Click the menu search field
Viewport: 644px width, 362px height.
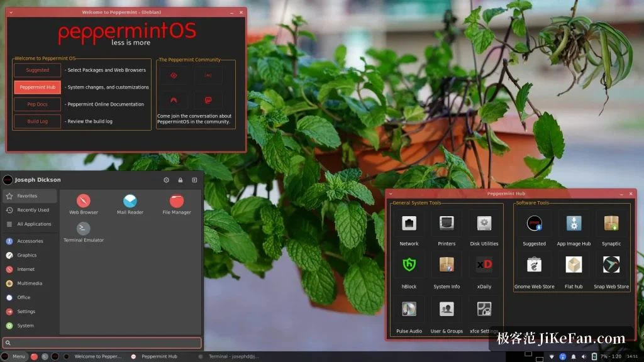pos(102,343)
